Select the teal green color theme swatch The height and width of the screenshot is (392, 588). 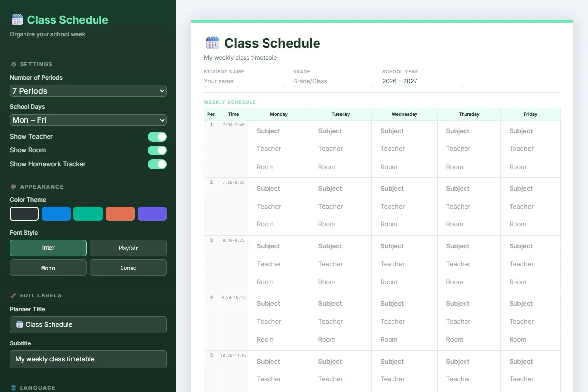click(x=88, y=214)
